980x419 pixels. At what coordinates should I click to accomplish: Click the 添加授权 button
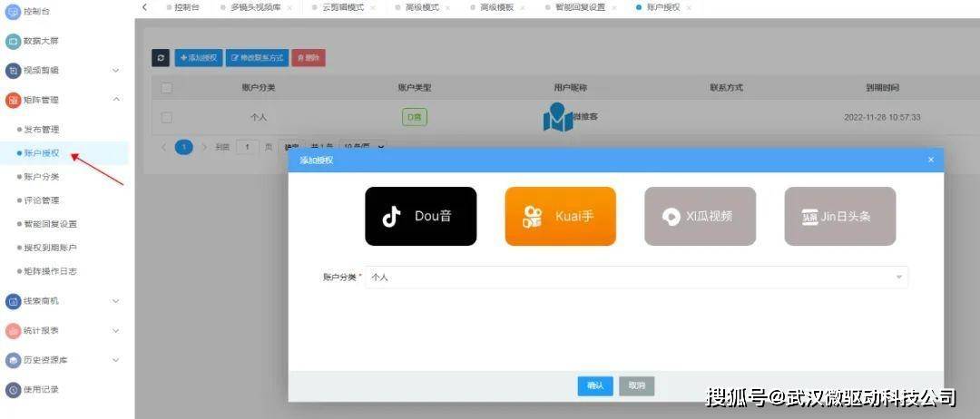click(198, 58)
